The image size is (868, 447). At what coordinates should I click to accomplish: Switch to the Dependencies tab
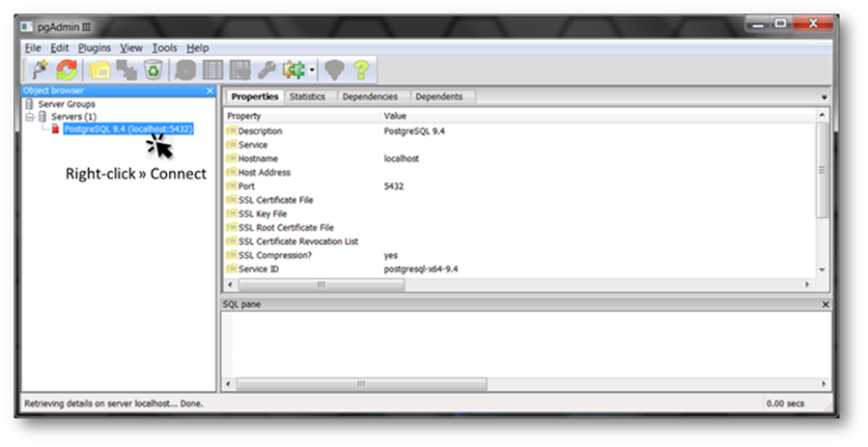pos(369,97)
